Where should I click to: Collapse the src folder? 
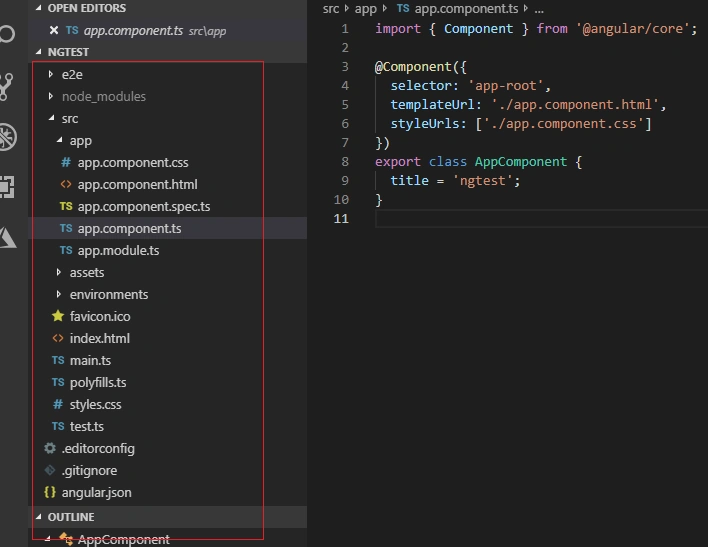(51, 118)
